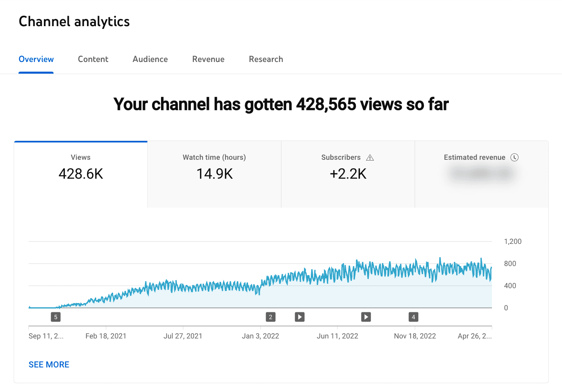Switch to the Content tab
This screenshot has height=392, width=562.
(x=93, y=59)
